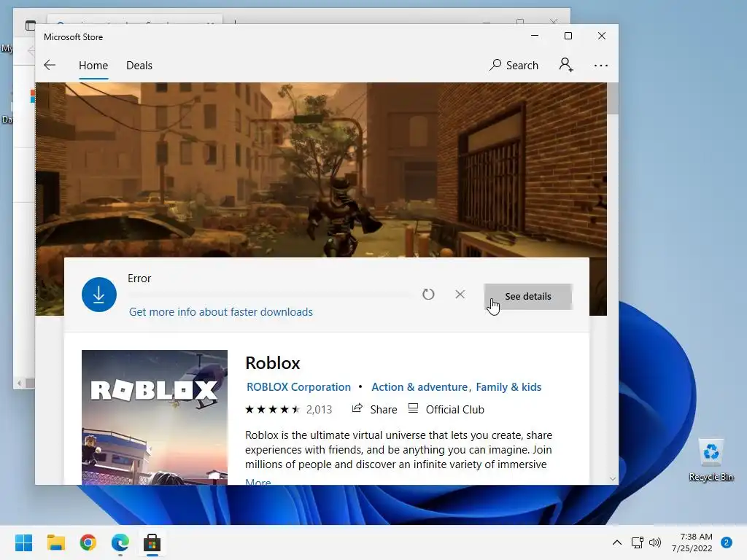Select the Recycle Bin desktop icon
The height and width of the screenshot is (560, 747).
click(711, 459)
